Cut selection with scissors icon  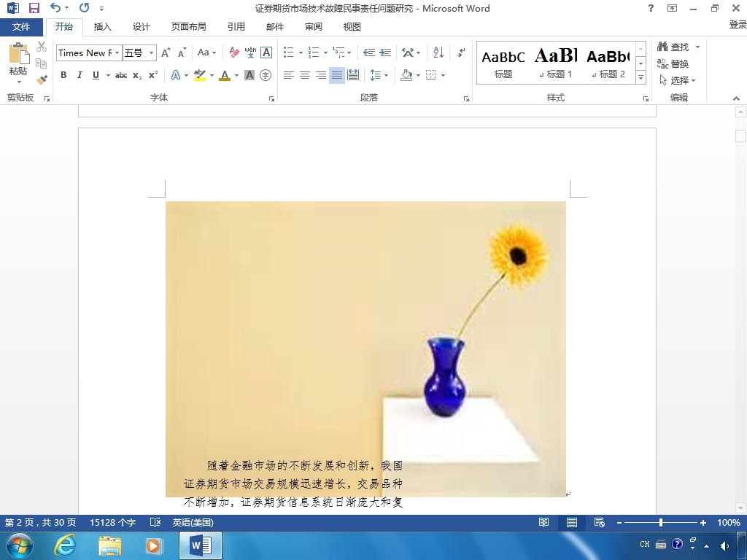tap(42, 47)
